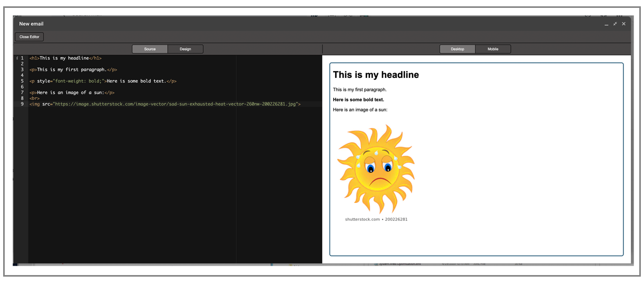The width and height of the screenshot is (644, 284).
Task: Click 'Here is an image of a sun:' preview text
Action: [x=360, y=109]
